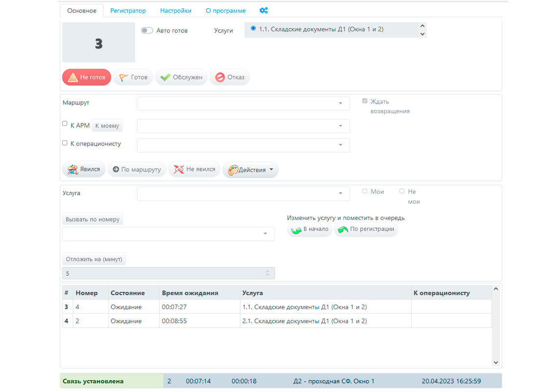Open the Маршрут dropdown

click(x=244, y=103)
